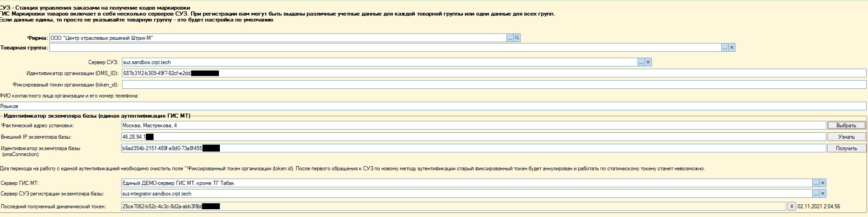Open the Товарная группа selection list
The width and height of the screenshot is (868, 217).
pyautogui.click(x=724, y=48)
